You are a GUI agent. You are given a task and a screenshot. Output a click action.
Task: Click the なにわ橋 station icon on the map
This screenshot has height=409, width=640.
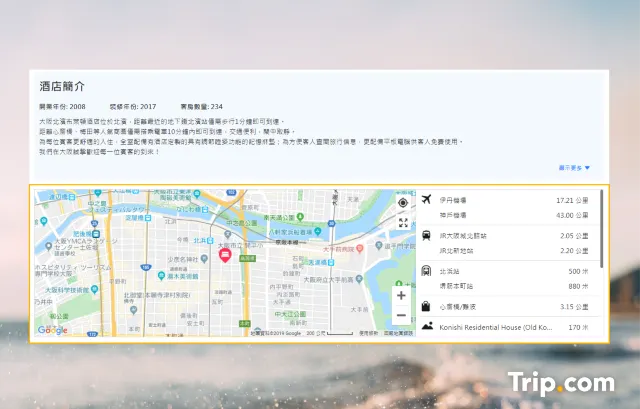pyautogui.click(x=205, y=209)
